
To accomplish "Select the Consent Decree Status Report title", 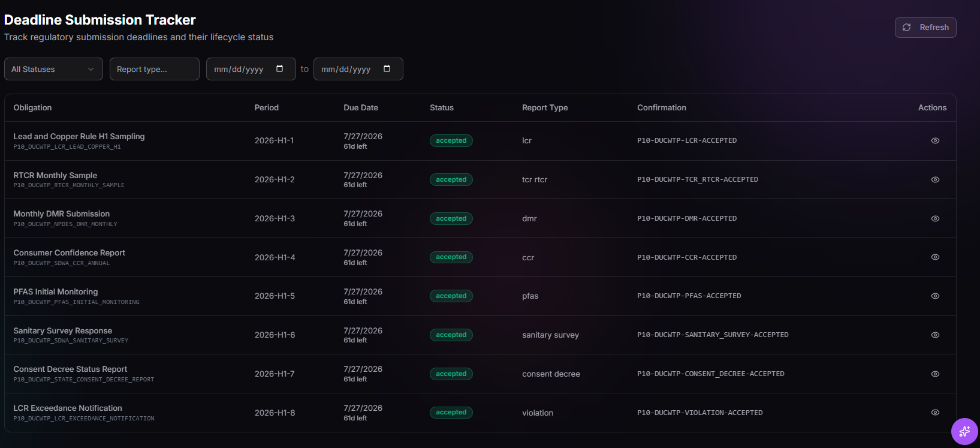I will pyautogui.click(x=70, y=369).
